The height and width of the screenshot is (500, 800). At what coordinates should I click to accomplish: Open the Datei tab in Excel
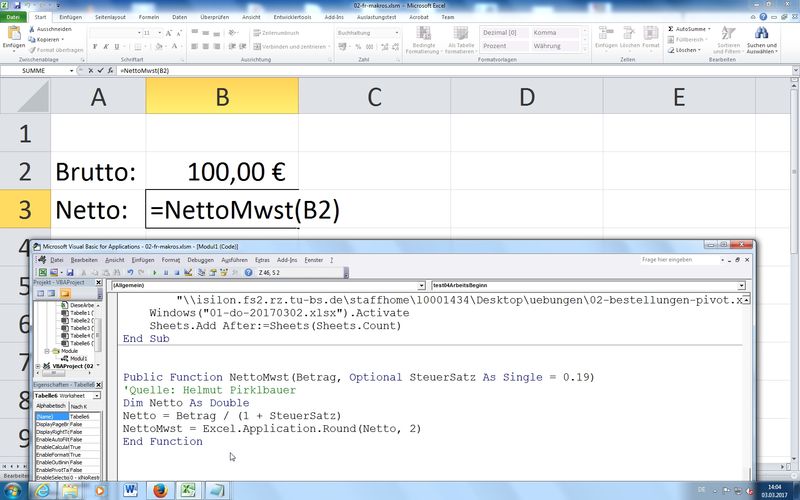pyautogui.click(x=13, y=17)
